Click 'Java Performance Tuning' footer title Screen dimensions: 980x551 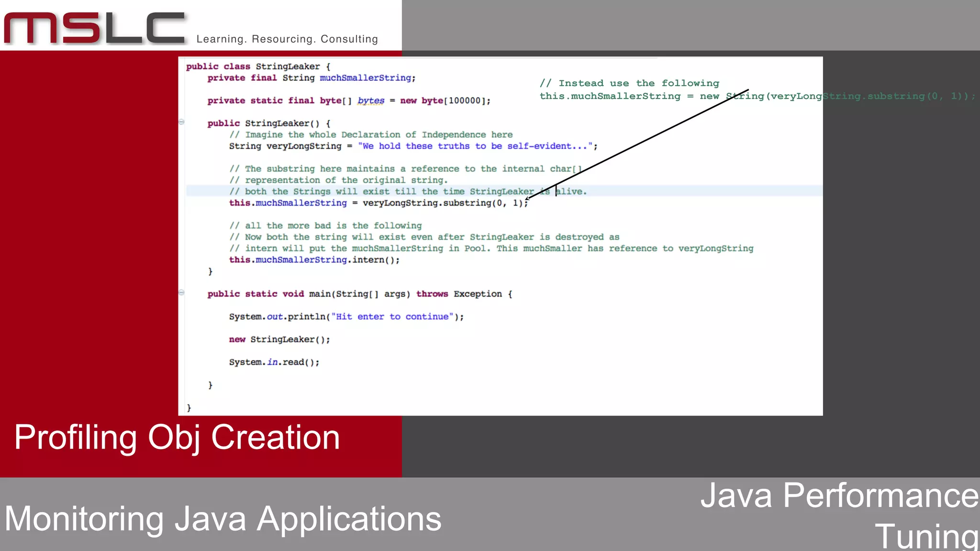pyautogui.click(x=840, y=515)
